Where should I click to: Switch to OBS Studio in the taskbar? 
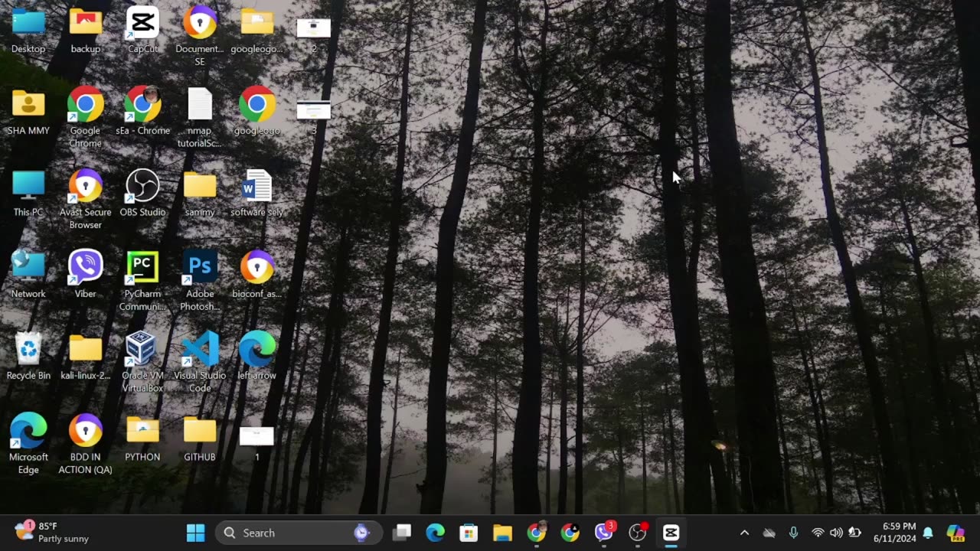[638, 533]
